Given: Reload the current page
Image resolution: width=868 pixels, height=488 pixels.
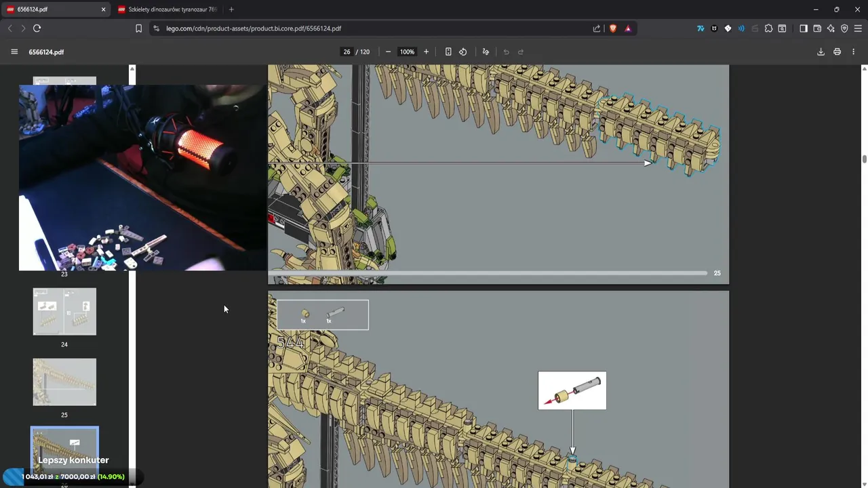Looking at the screenshot, I should coord(37,28).
